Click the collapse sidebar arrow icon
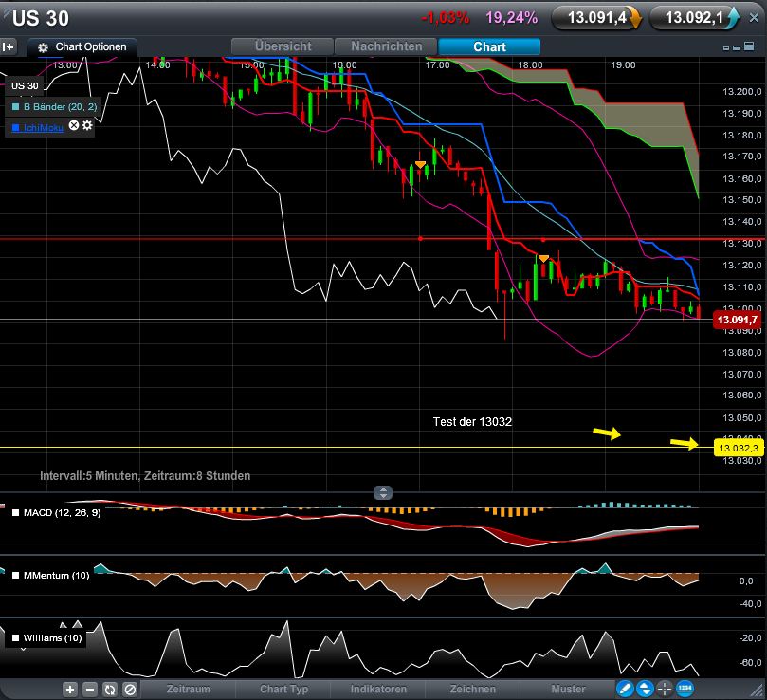The height and width of the screenshot is (700, 767). [9, 46]
